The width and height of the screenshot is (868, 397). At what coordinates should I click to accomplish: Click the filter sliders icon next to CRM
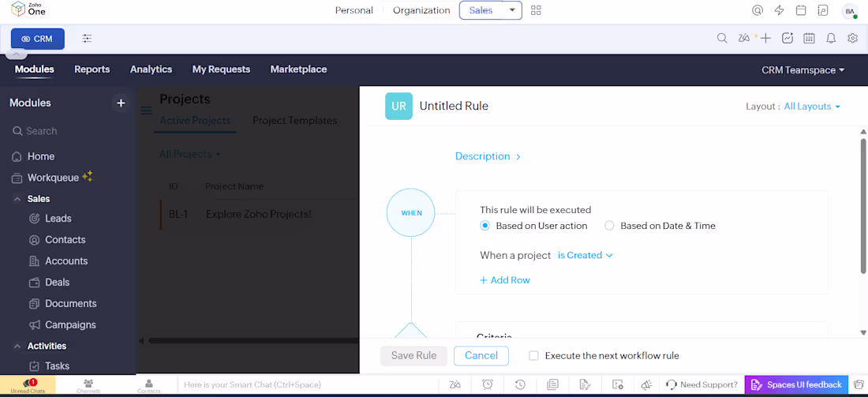point(87,38)
